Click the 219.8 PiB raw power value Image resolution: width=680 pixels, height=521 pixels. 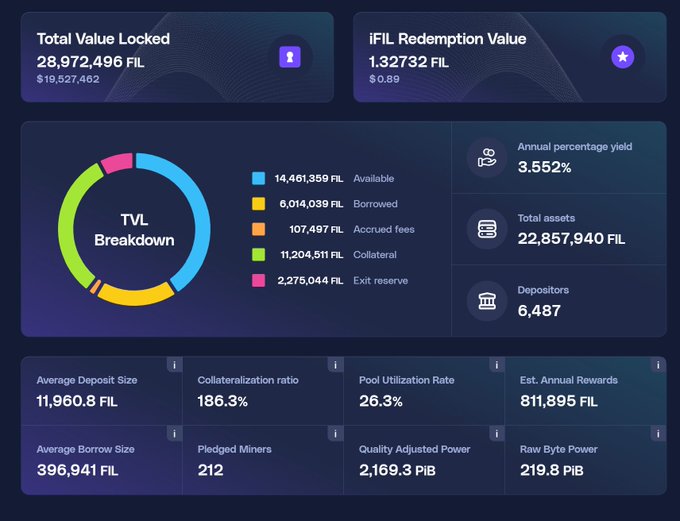pyautogui.click(x=552, y=470)
